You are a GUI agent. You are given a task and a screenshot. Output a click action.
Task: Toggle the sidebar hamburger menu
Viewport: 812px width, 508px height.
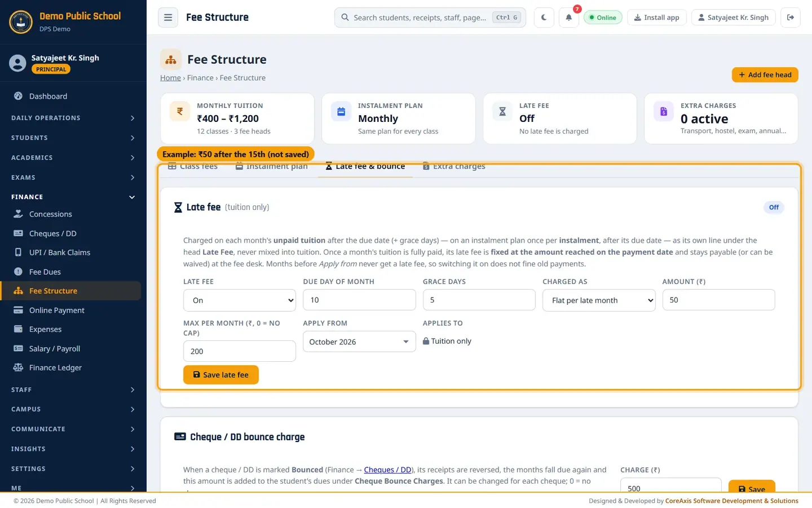168,17
